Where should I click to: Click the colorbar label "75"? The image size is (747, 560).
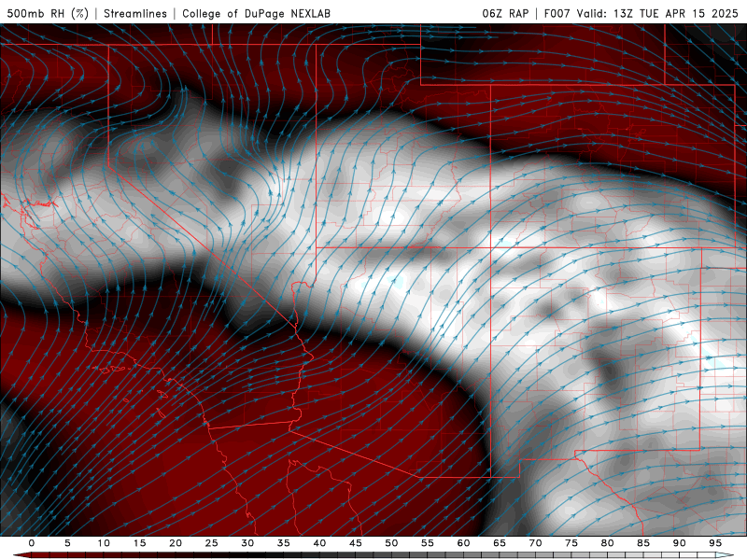tap(571, 543)
